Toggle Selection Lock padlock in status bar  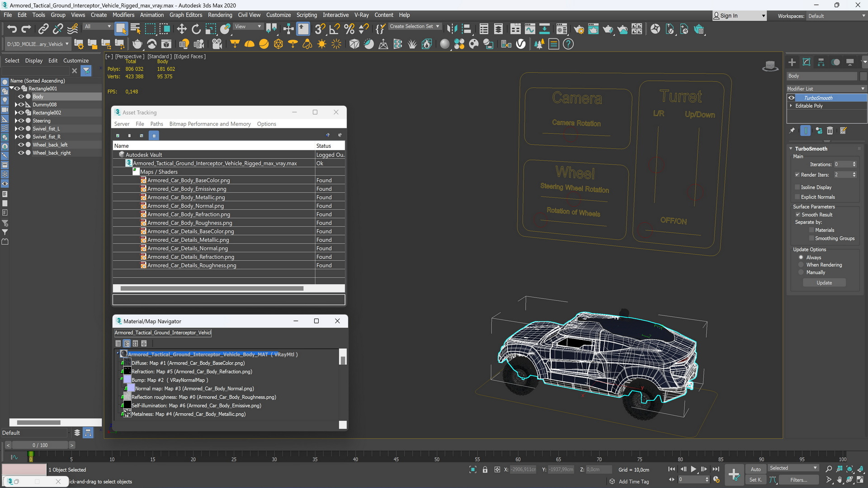pos(485,470)
